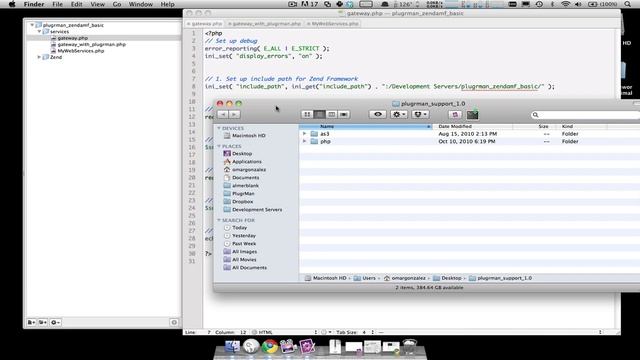Open the Tab Size selector in status bar

(x=355, y=332)
